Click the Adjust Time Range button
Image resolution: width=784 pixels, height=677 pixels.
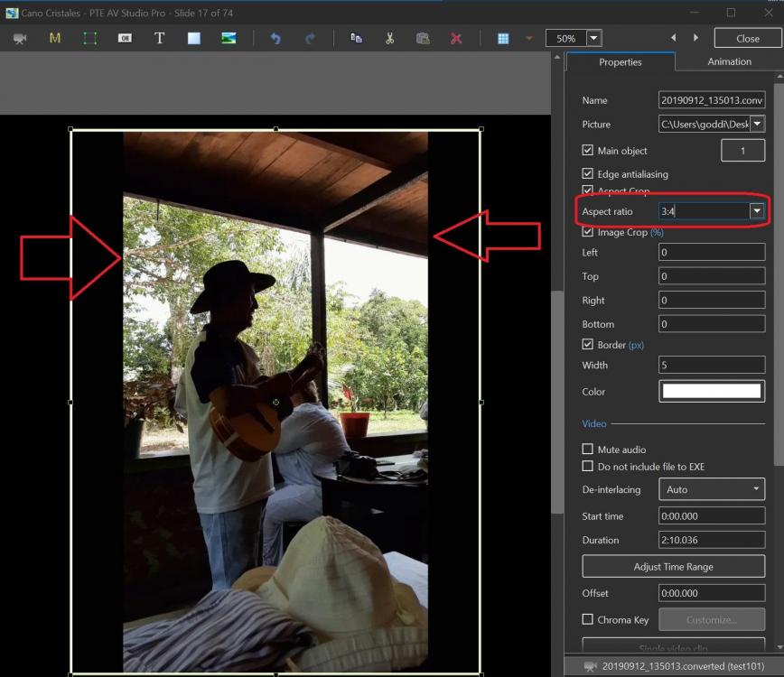673,567
